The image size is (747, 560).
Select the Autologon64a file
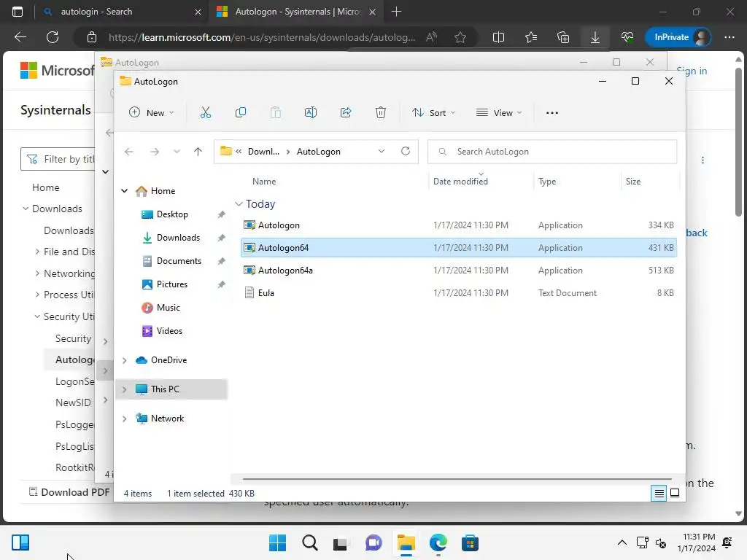(459, 271)
